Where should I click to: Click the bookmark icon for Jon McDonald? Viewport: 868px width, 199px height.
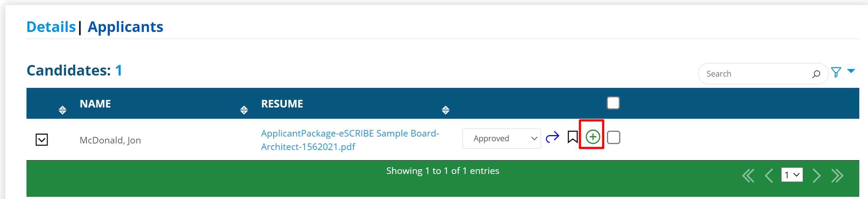572,137
